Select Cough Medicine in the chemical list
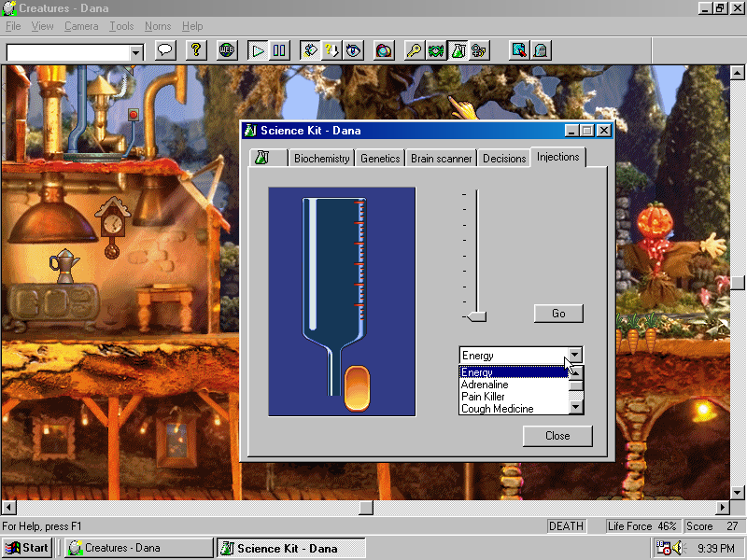This screenshot has height=560, width=747. [514, 409]
